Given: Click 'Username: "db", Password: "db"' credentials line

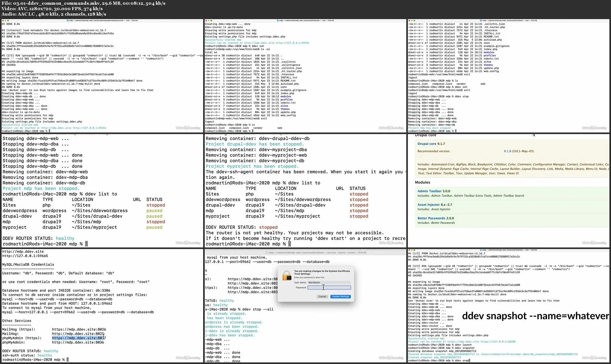Looking at the screenshot, I should pyautogui.click(x=58, y=273).
